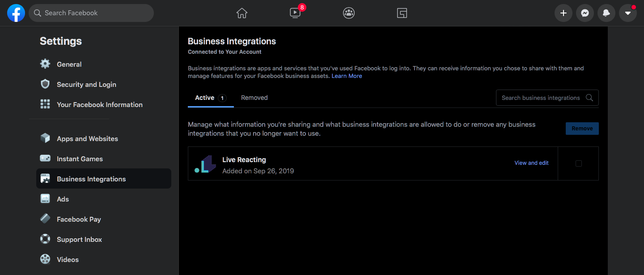
Task: Go to Security and Login settings
Action: pyautogui.click(x=86, y=84)
